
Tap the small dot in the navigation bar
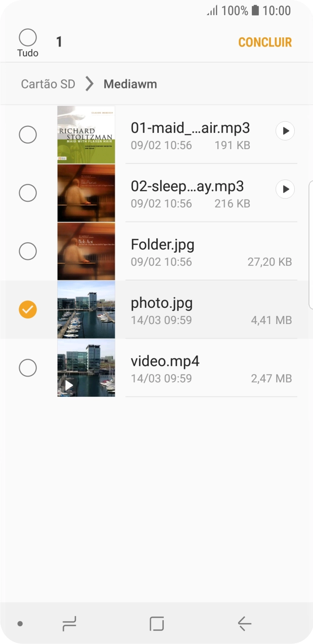[x=20, y=624]
